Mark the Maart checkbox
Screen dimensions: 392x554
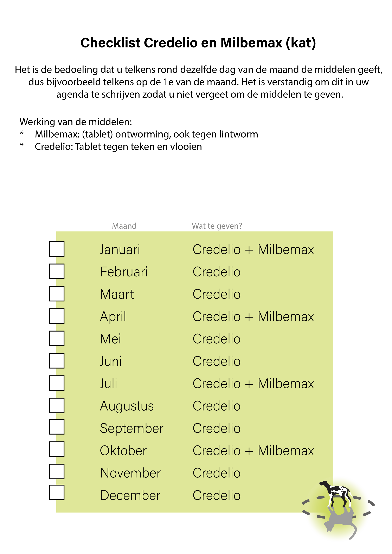[57, 294]
